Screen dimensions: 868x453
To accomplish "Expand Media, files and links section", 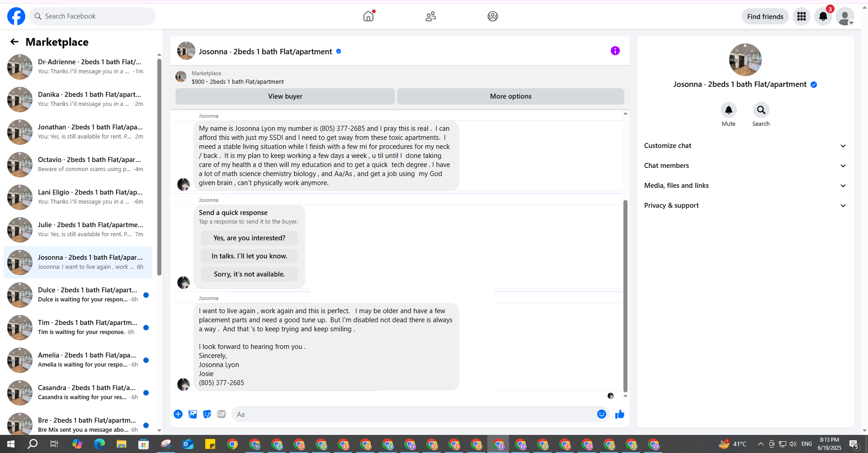I will 745,186.
